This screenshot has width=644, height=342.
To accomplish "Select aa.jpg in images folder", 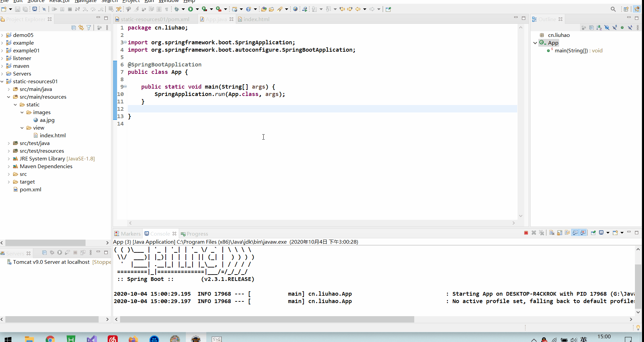I will coord(47,120).
